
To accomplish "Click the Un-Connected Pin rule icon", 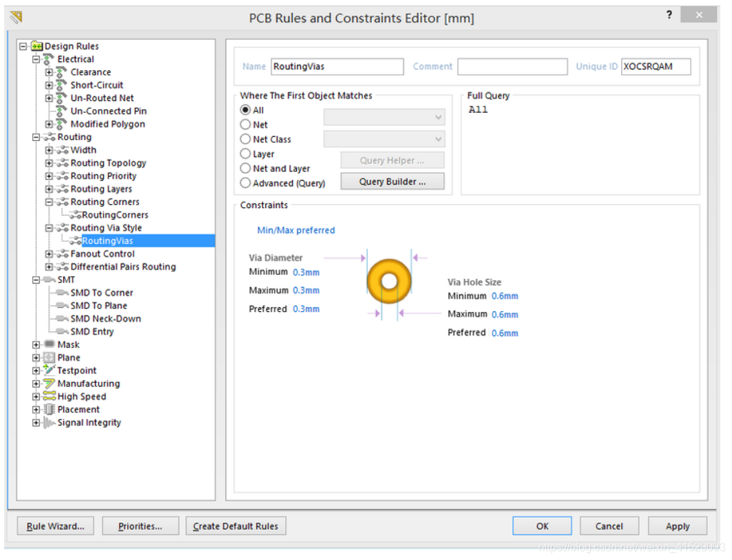I will 62,111.
